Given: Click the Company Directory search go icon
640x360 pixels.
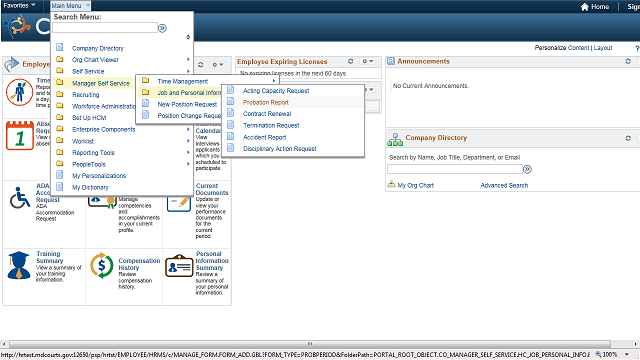Looking at the screenshot, I should 527,169.
